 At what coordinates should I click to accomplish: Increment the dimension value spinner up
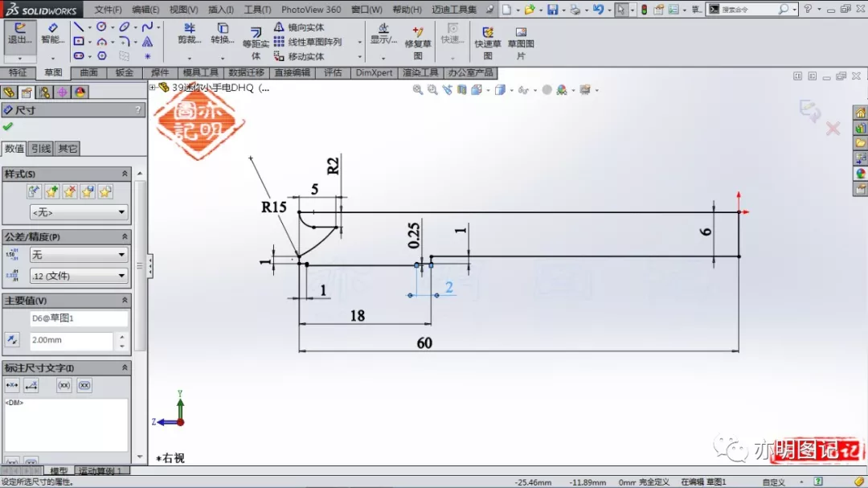coord(122,336)
